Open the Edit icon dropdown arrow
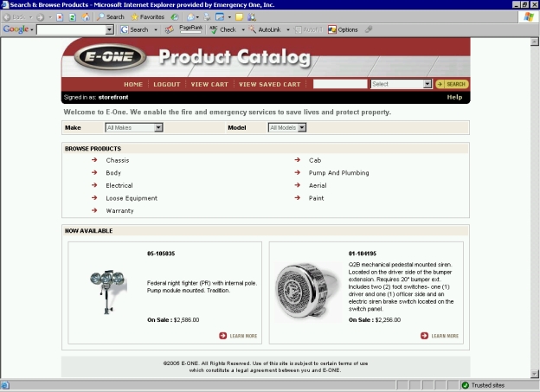The image size is (540, 392). (229, 17)
